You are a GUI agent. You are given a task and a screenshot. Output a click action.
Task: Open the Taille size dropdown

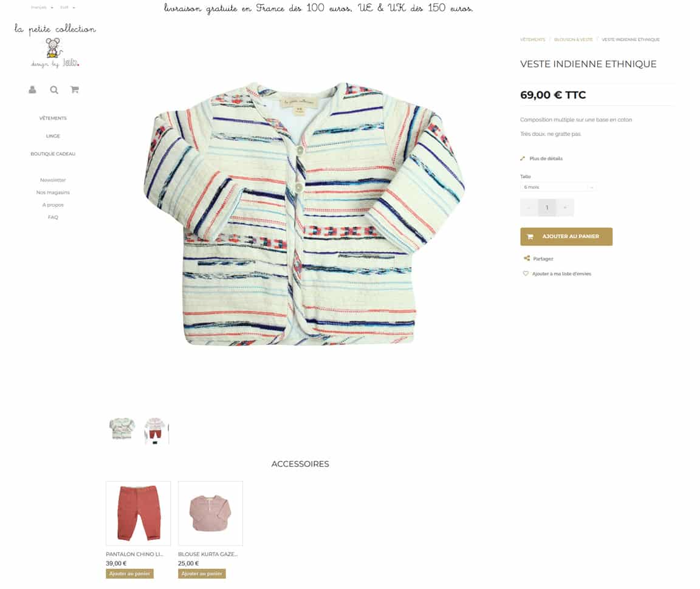558,187
